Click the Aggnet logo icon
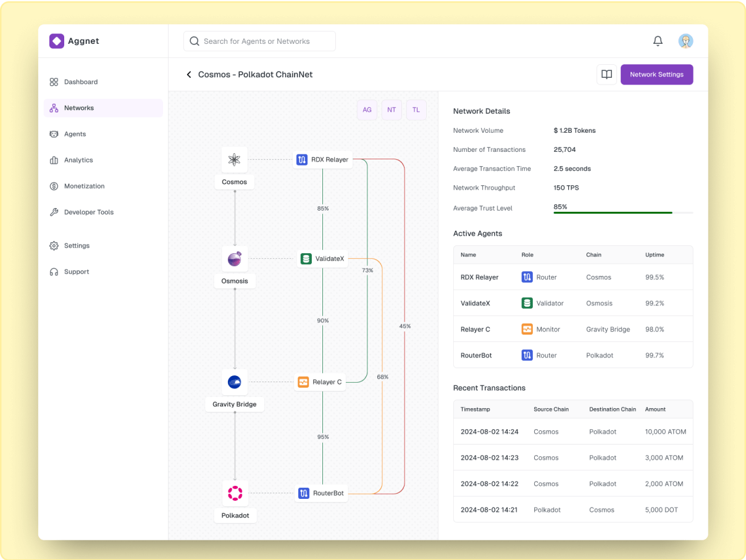Screen dimensions: 746x560 coord(57,41)
